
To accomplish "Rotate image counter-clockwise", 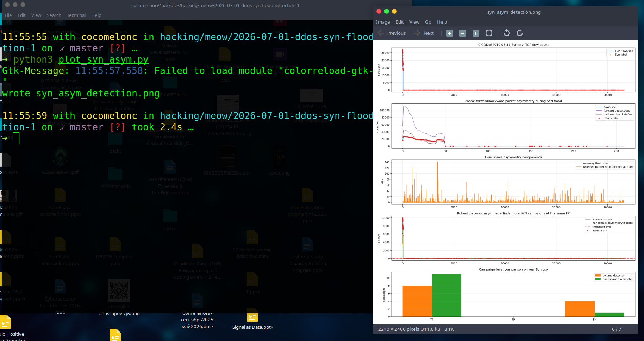I will tap(507, 33).
